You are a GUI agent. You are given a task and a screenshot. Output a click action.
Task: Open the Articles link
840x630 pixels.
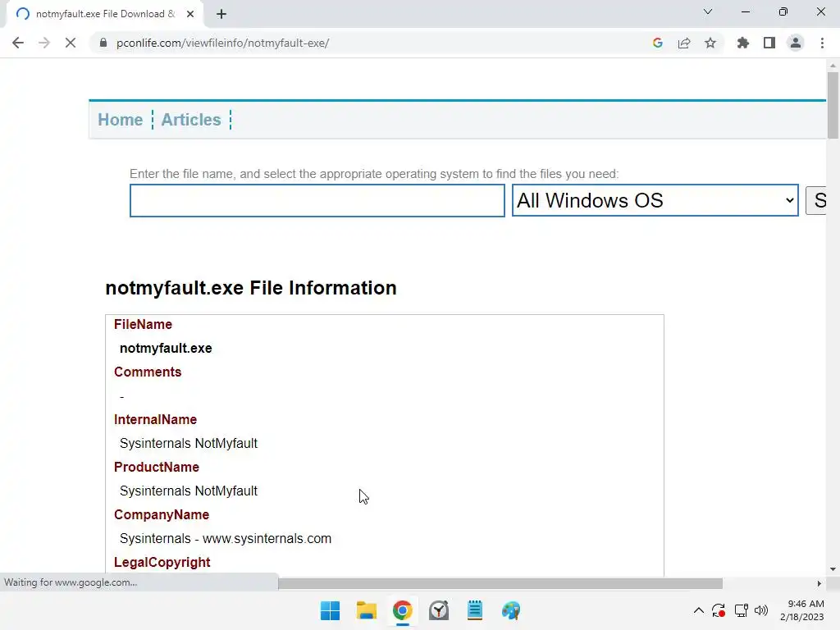point(191,120)
